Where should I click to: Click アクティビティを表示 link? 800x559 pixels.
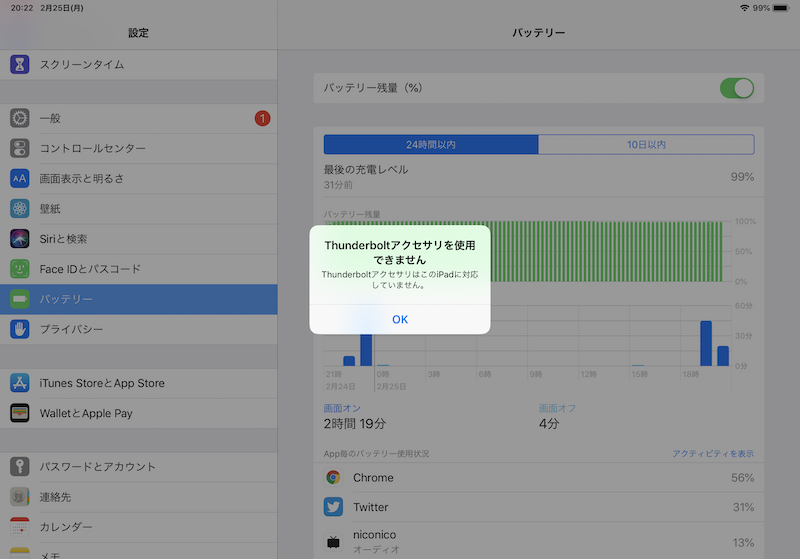coord(713,454)
